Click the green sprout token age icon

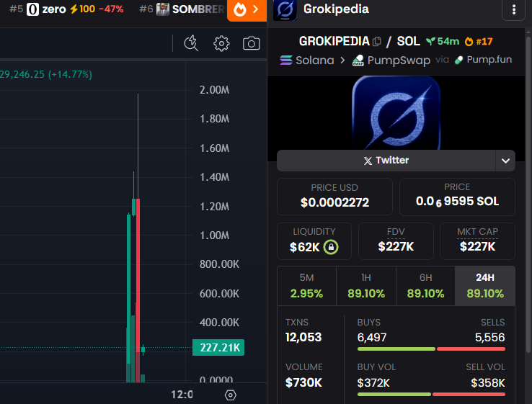point(430,41)
